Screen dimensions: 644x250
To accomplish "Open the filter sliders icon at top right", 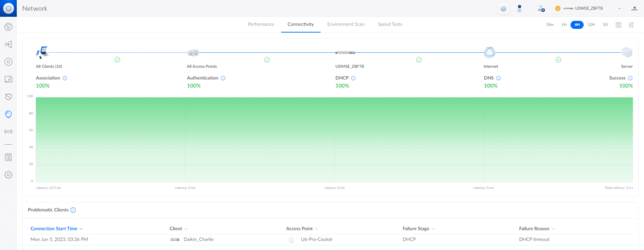I will tap(631, 25).
